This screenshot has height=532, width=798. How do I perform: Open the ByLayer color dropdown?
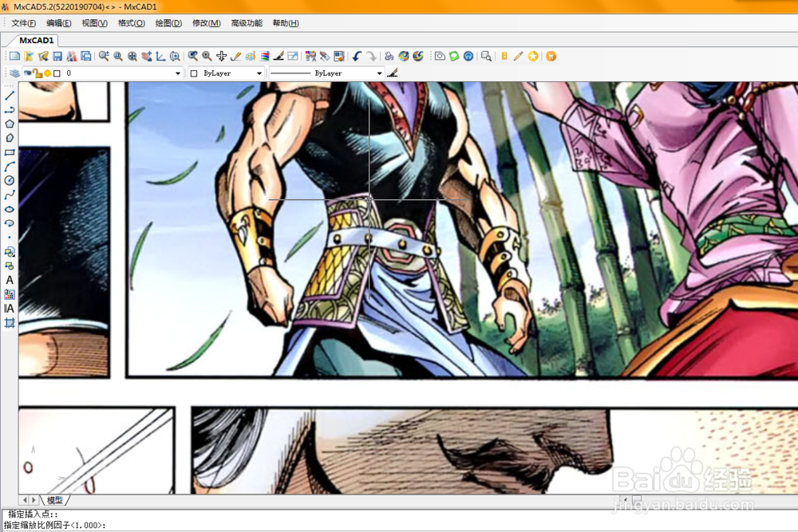pos(259,73)
